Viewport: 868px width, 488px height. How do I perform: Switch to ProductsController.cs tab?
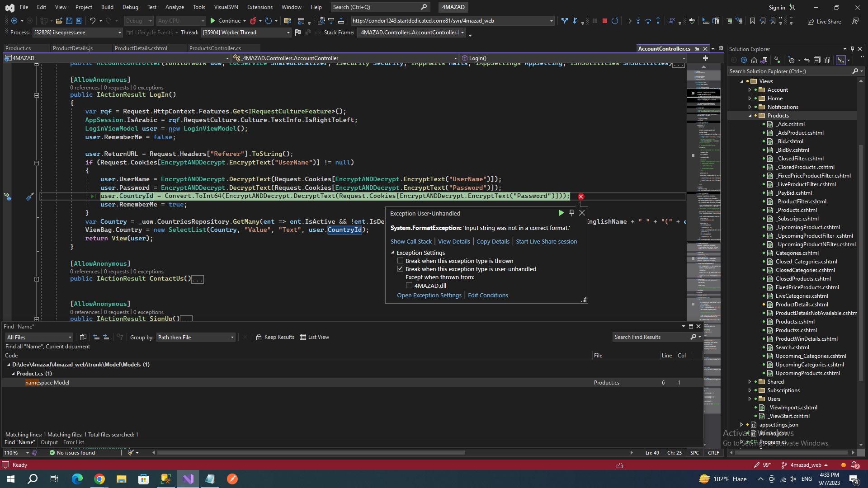[x=215, y=48]
